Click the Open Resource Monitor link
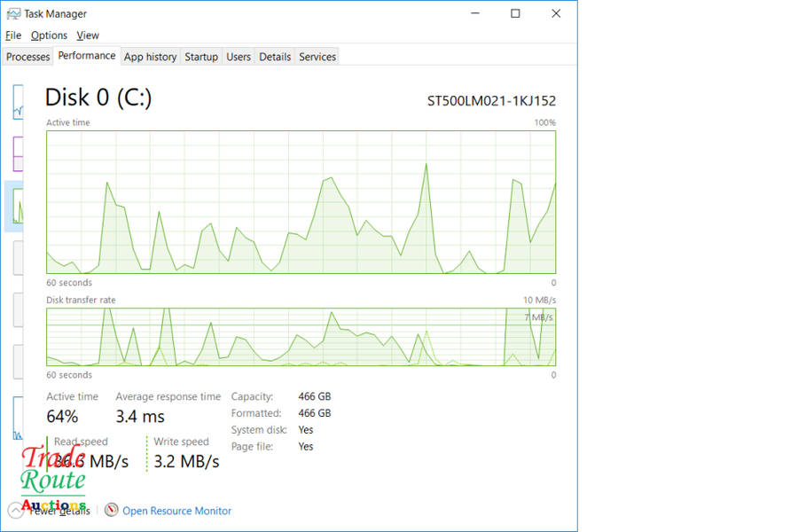The width and height of the screenshot is (798, 532). point(176,511)
